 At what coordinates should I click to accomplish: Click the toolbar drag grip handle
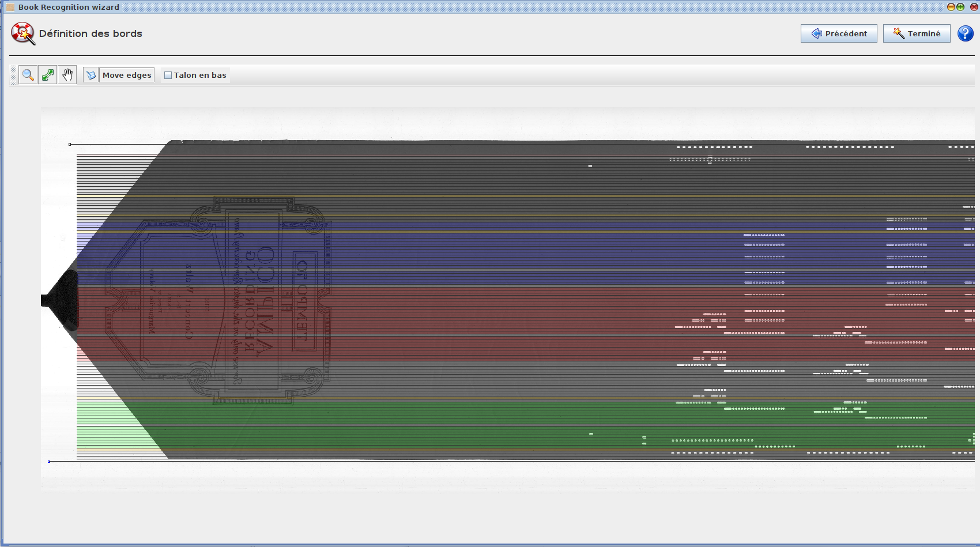coord(14,75)
